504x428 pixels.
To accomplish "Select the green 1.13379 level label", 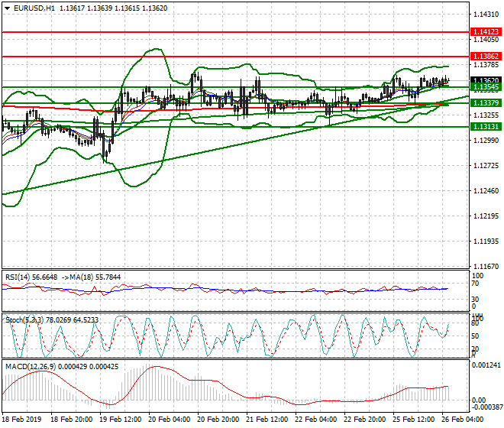I will coord(486,103).
